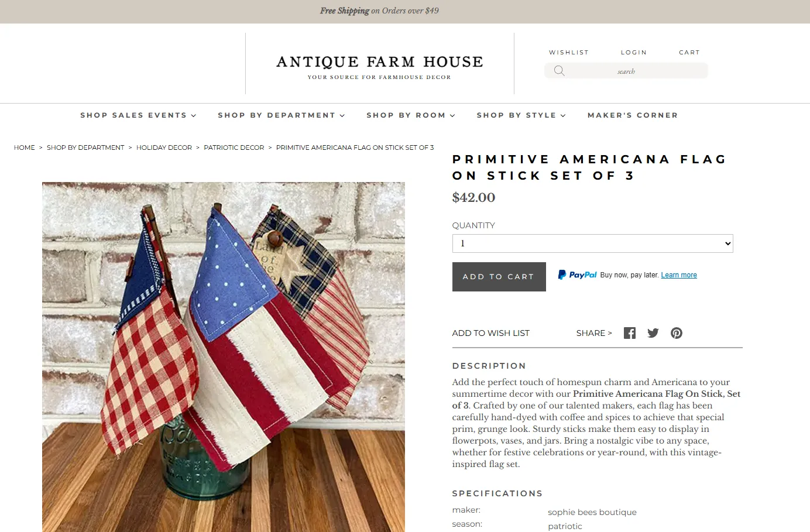Screen dimensions: 810x532
Task: Open the flag product image
Action: click(x=224, y=357)
